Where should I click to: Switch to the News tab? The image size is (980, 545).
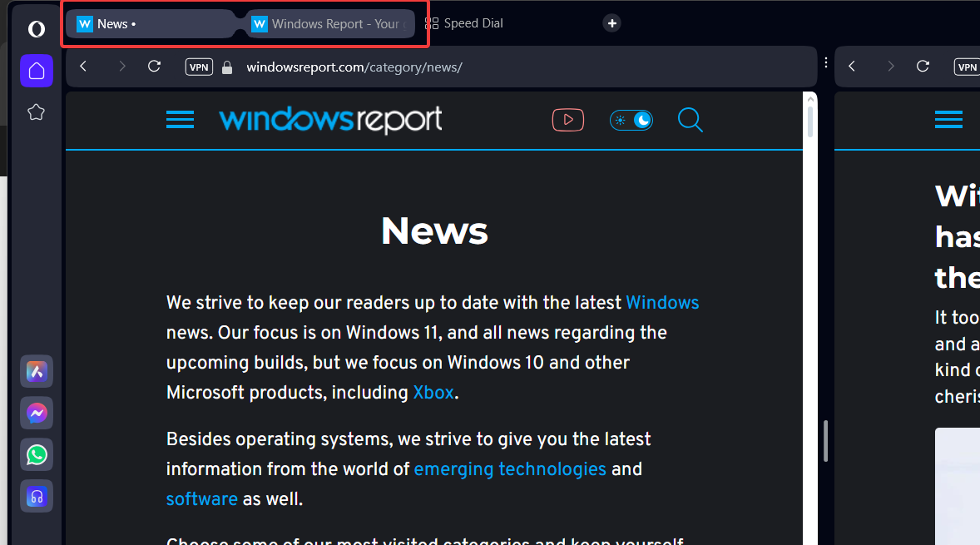[150, 24]
